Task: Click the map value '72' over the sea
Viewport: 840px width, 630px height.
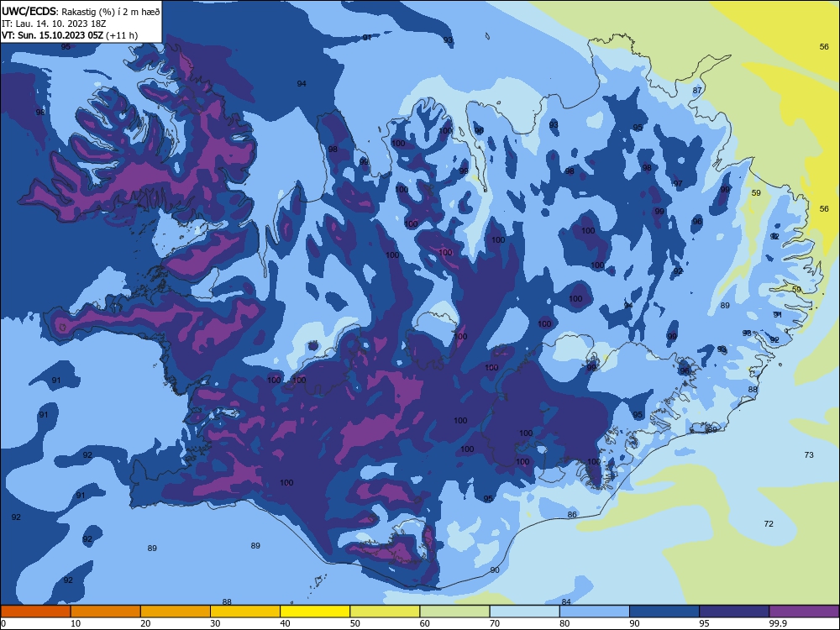Action: (769, 524)
